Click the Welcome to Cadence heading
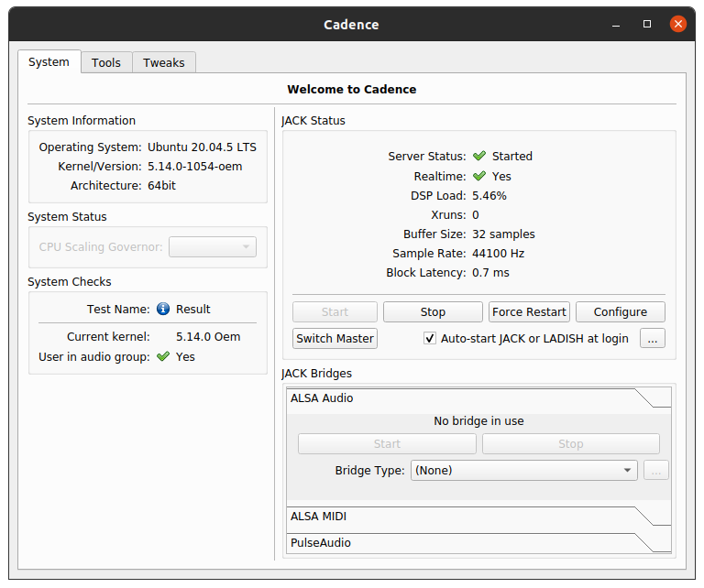704x588 pixels. (352, 89)
